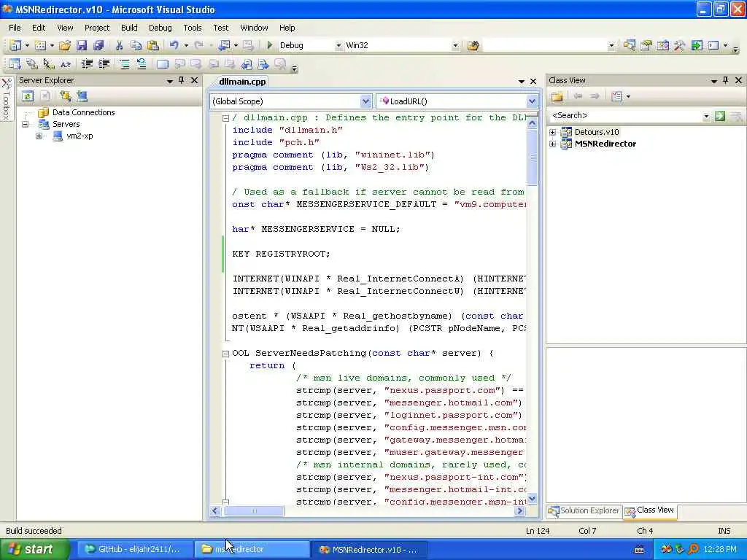Open the Build menu
The height and width of the screenshot is (560, 747).
pos(129,28)
